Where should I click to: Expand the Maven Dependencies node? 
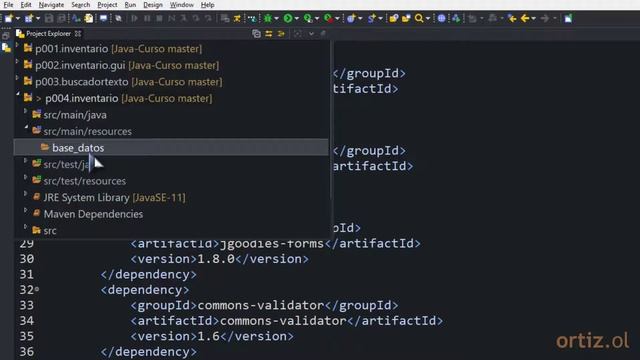(26, 211)
